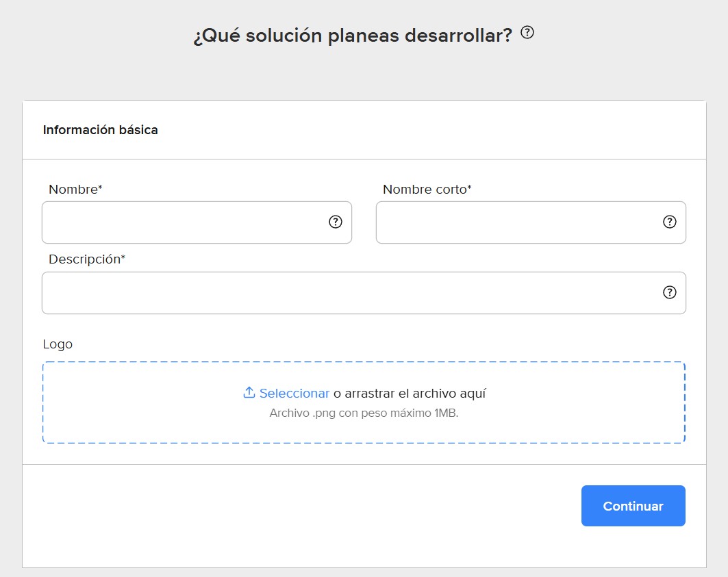The width and height of the screenshot is (728, 577).
Task: Open help icon beside the page title
Action: point(527,32)
